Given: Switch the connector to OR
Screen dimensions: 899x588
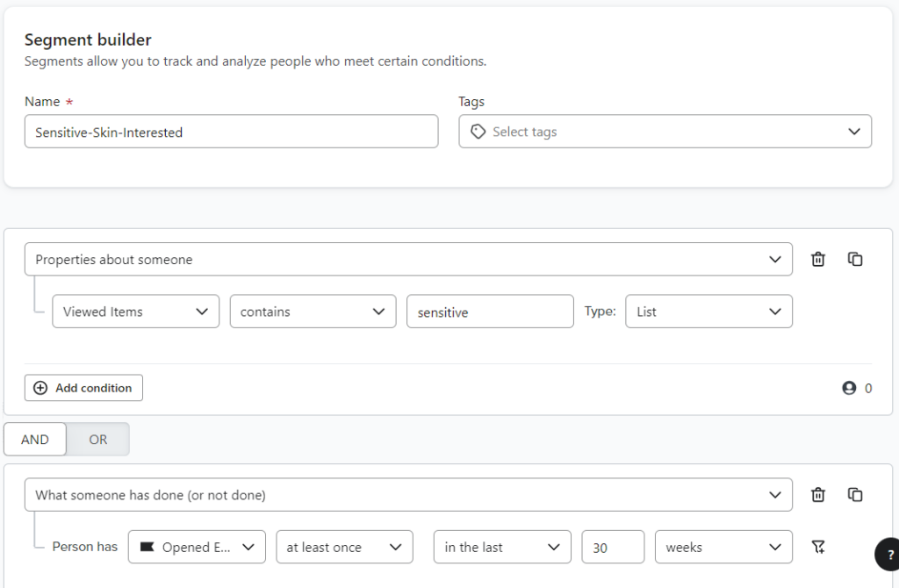Looking at the screenshot, I should tap(97, 439).
